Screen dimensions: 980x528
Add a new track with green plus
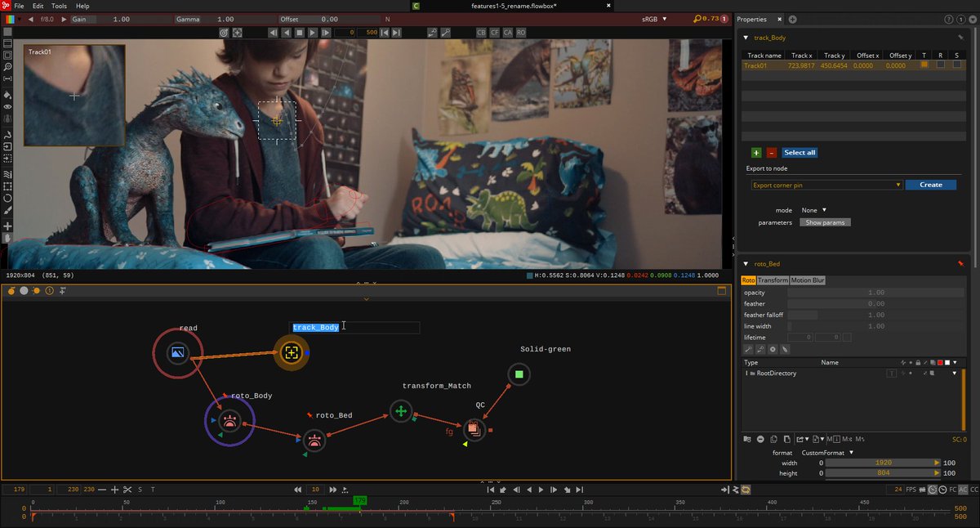(x=756, y=153)
